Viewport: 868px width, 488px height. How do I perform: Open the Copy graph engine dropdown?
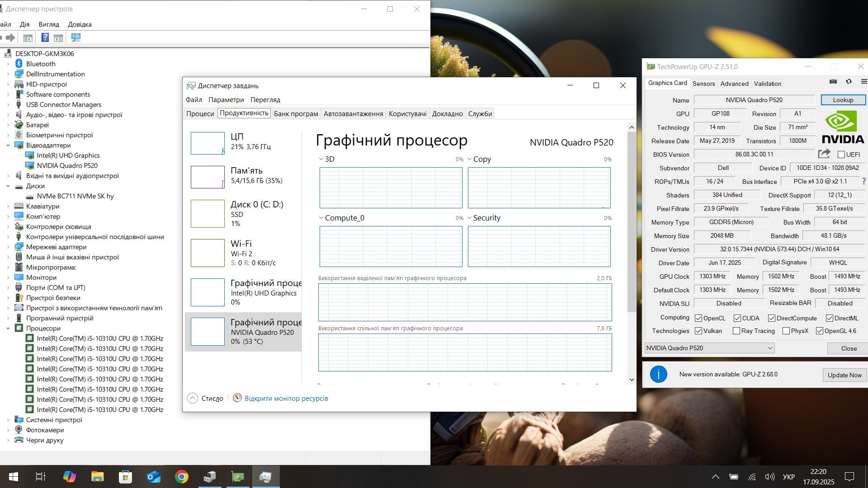(x=470, y=159)
